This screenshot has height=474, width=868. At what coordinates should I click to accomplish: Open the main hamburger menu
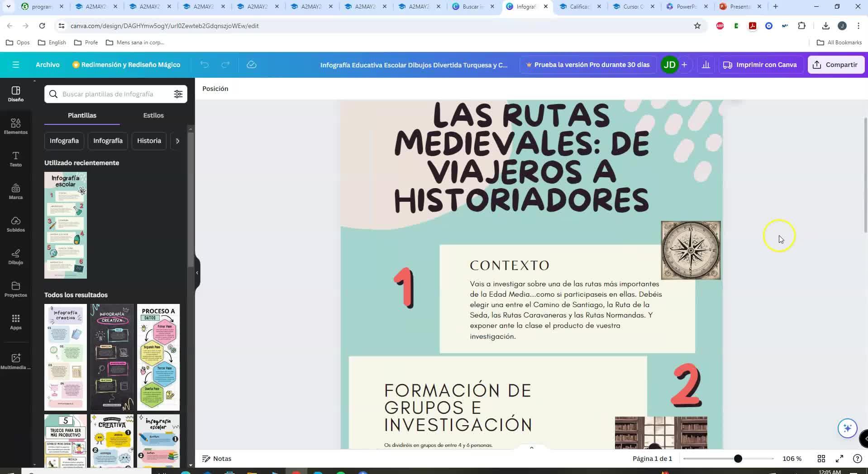pos(16,65)
